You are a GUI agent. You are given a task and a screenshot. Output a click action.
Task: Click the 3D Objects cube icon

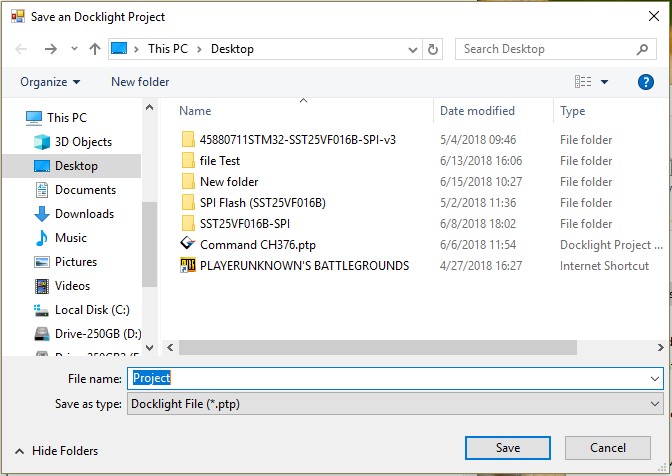pos(42,142)
